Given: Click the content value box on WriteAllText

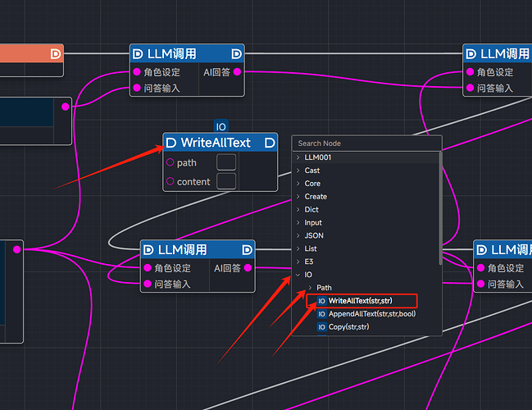Looking at the screenshot, I should click(226, 181).
